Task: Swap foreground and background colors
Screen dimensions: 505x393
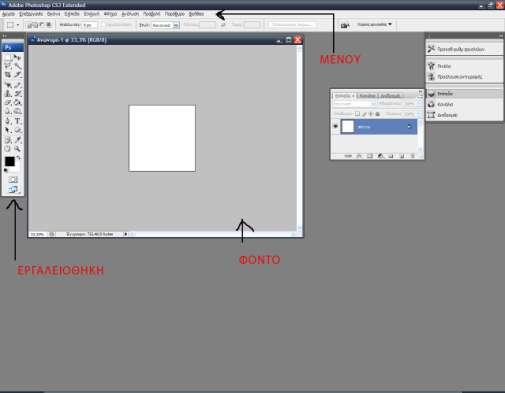Action: [x=18, y=157]
